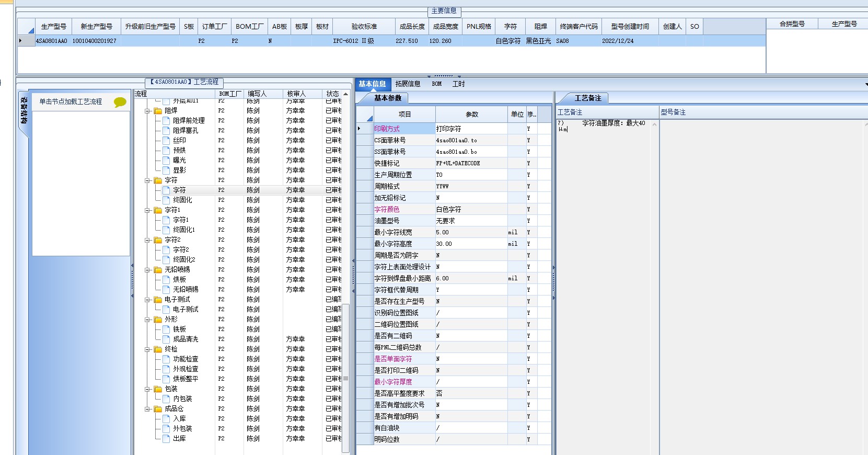Click the 状态 column header in the process tree
This screenshot has height=455, width=868.
pos(332,94)
